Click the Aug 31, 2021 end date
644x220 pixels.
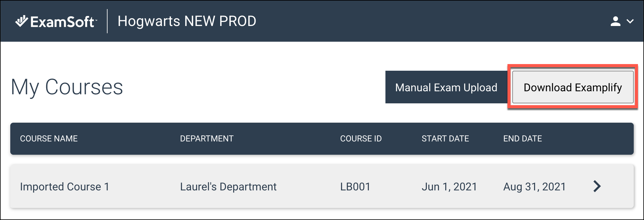534,187
